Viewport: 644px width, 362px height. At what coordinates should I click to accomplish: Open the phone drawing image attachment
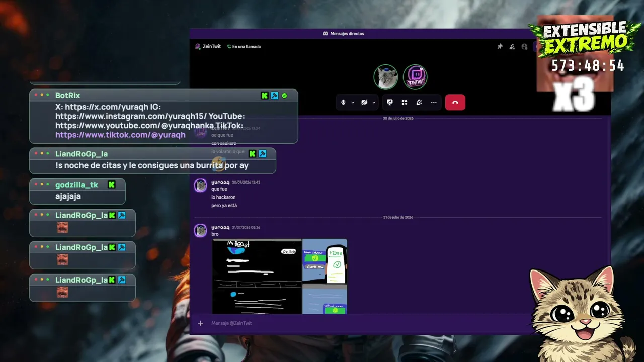[x=325, y=261]
